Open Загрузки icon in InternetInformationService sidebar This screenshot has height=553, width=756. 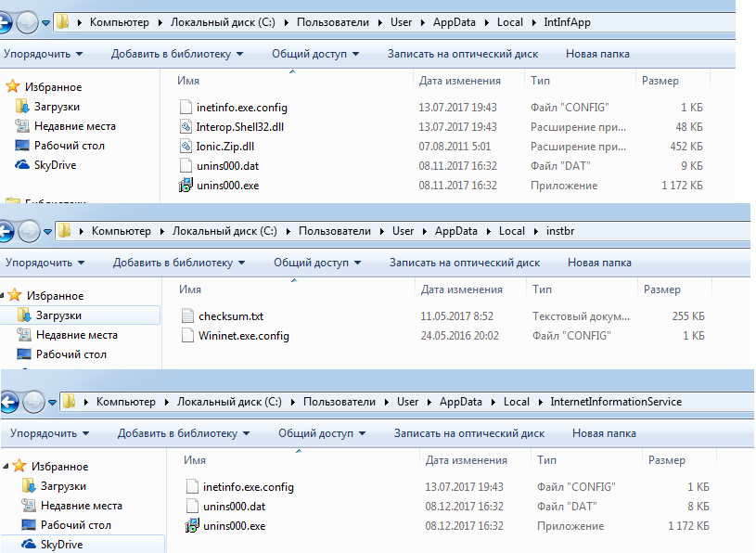[29, 485]
